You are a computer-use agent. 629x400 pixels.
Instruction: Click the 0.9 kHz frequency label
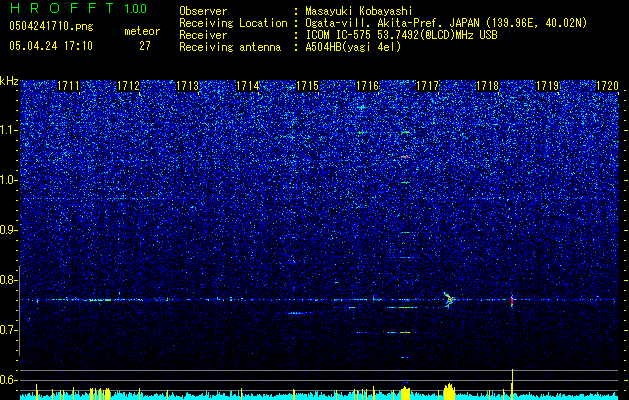8,230
